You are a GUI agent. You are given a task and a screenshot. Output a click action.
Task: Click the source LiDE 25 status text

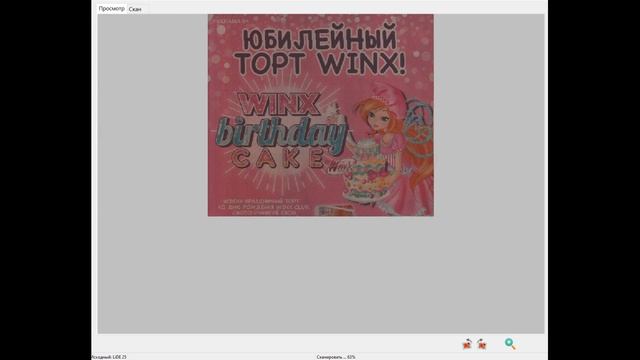pos(109,357)
